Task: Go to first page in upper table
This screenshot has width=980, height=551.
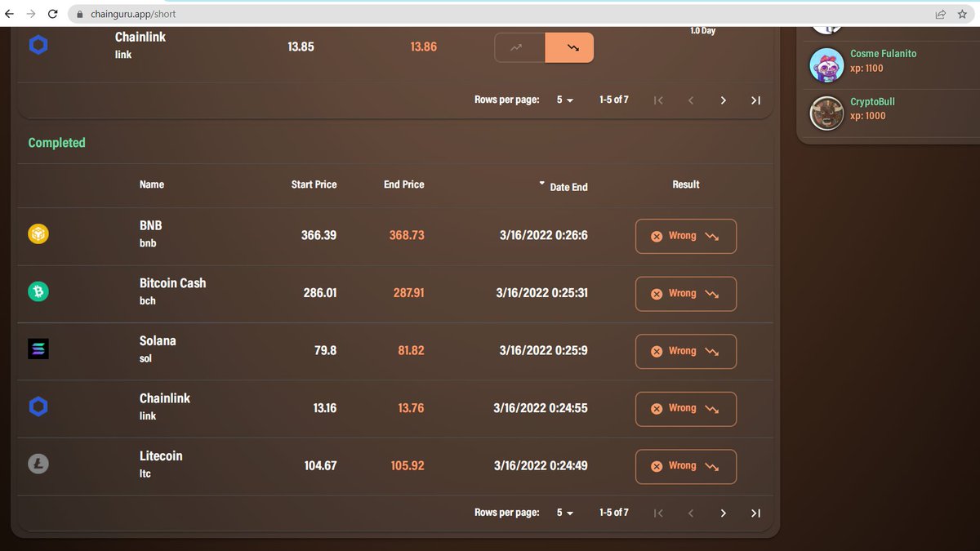Action: click(x=659, y=100)
